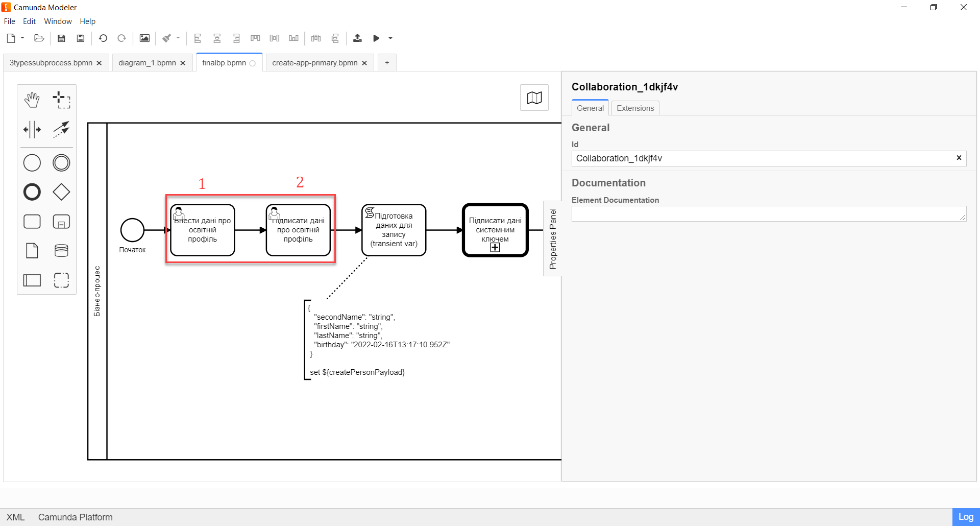Select the start event shape in palette
The height and width of the screenshot is (526, 980).
tap(32, 163)
